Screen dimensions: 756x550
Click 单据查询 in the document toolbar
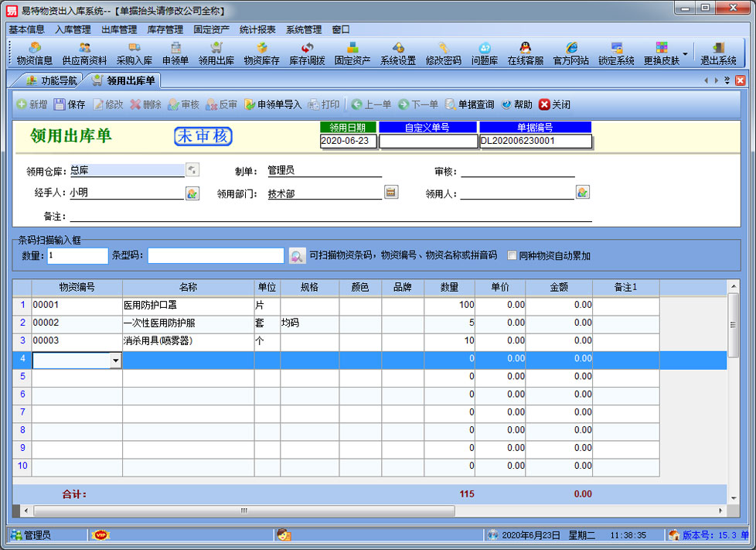click(x=469, y=104)
